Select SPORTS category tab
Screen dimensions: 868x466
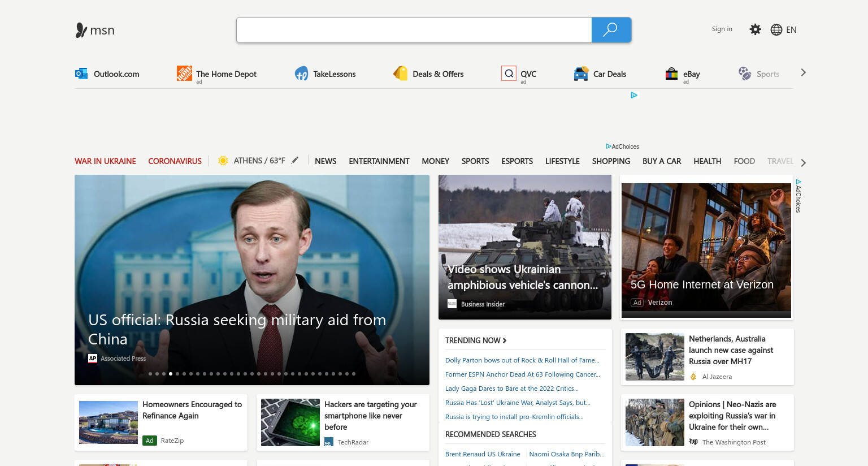(475, 161)
